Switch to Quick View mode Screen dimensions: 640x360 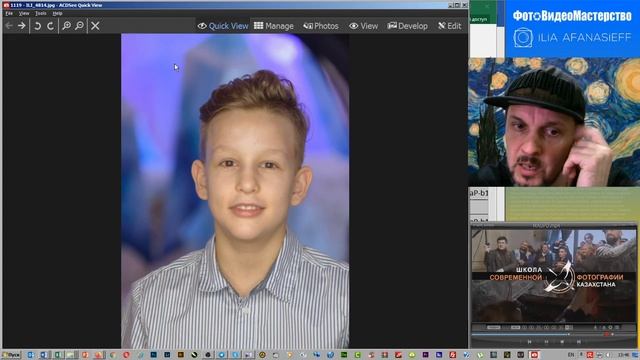click(x=223, y=26)
